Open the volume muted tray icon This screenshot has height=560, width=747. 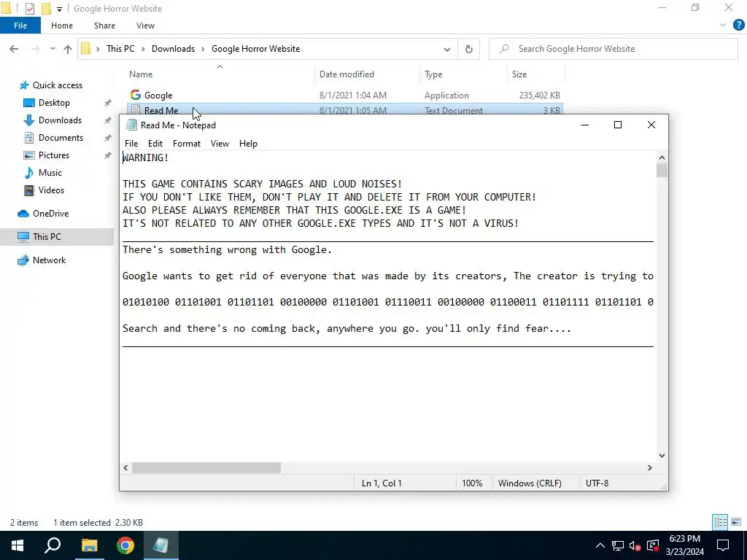[x=635, y=545]
